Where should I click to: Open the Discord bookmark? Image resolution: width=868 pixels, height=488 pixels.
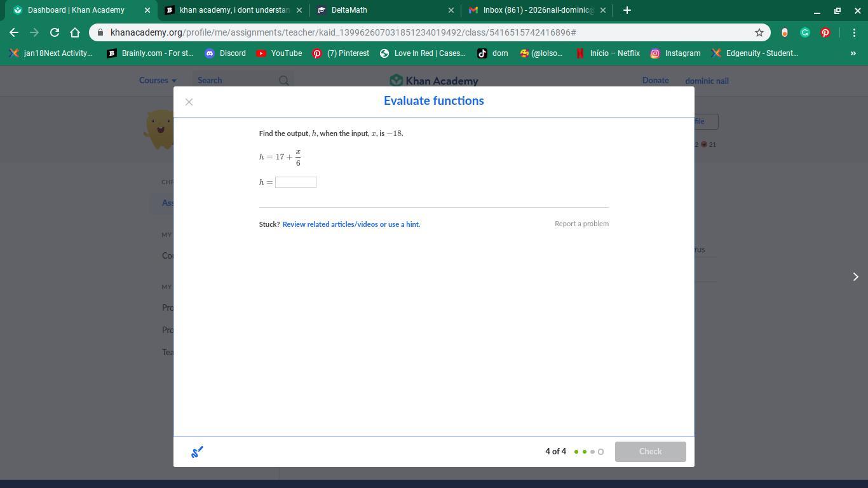226,53
